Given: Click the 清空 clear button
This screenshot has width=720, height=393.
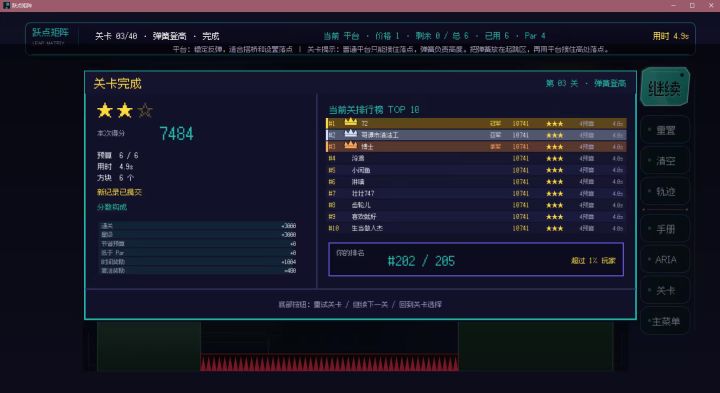Looking at the screenshot, I should click(665, 161).
